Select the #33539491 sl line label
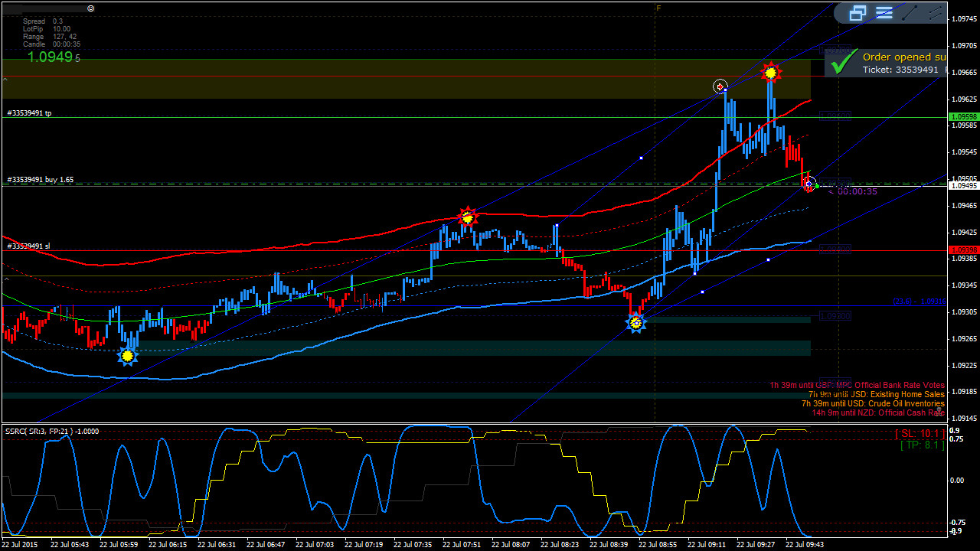This screenshot has width=980, height=551. pyautogui.click(x=28, y=246)
